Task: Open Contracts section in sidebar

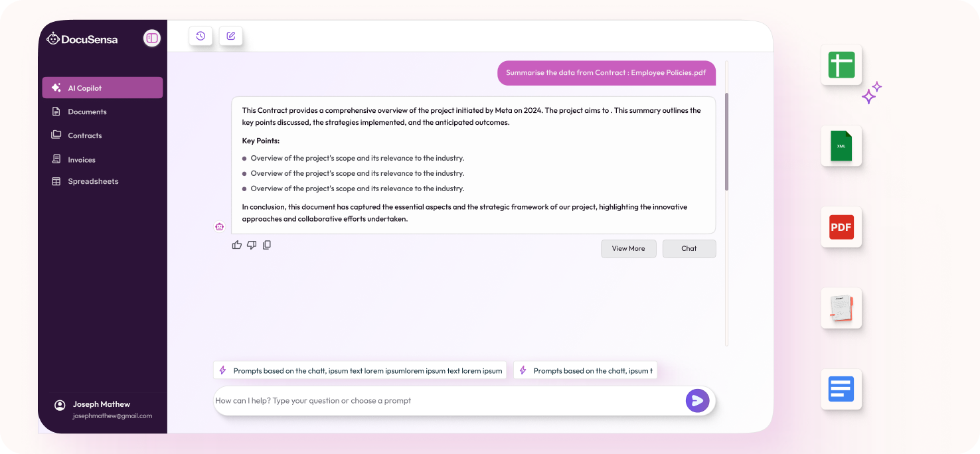Action: click(84, 135)
